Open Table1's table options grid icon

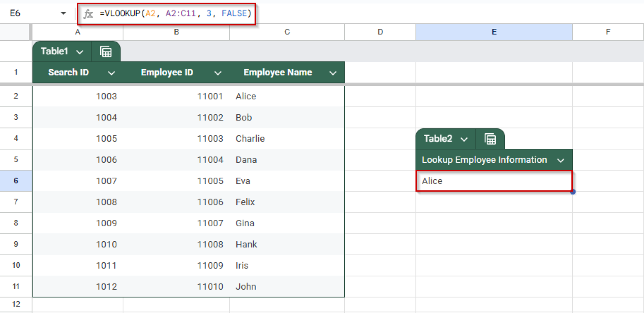pos(106,51)
